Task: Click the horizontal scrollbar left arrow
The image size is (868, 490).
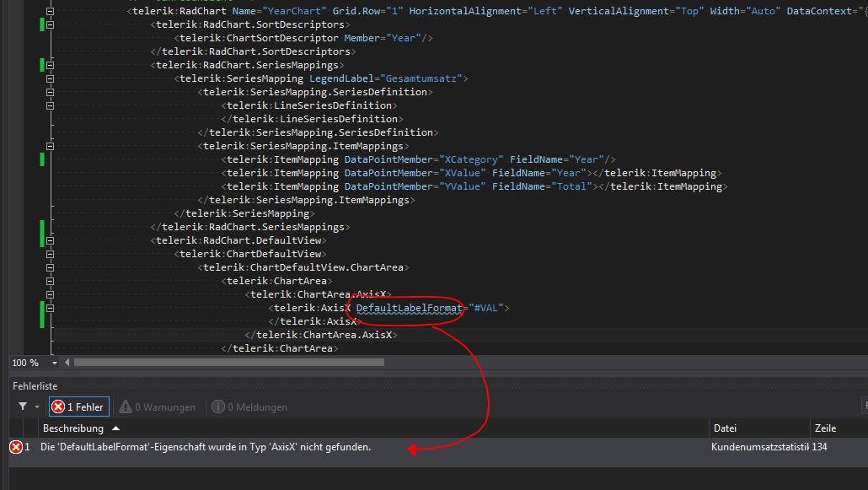Action: pos(67,363)
